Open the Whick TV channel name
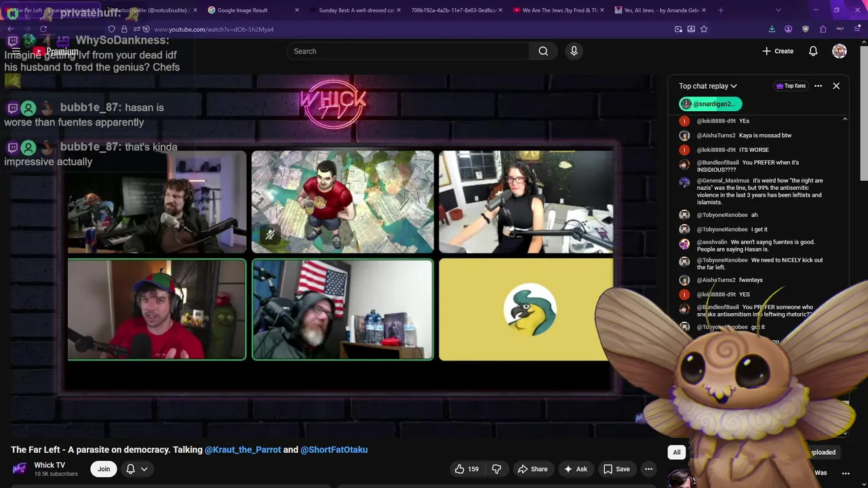Screen dimensions: 868x488 coord(50,465)
